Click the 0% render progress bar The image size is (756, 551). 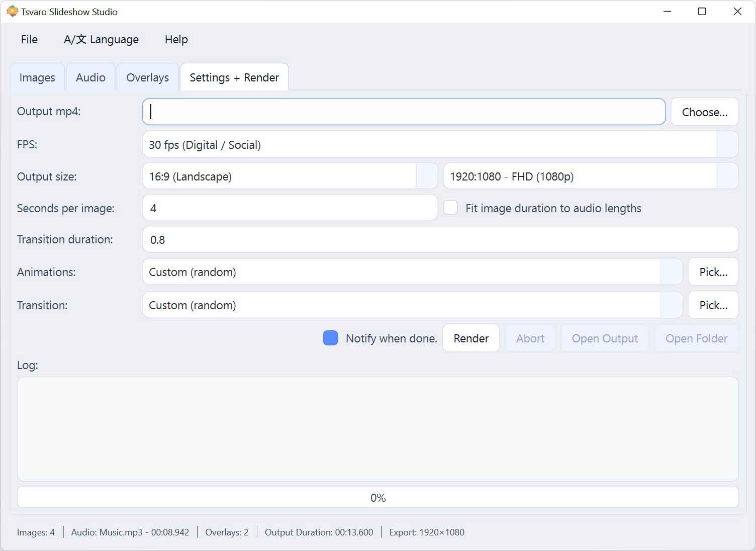(x=377, y=497)
